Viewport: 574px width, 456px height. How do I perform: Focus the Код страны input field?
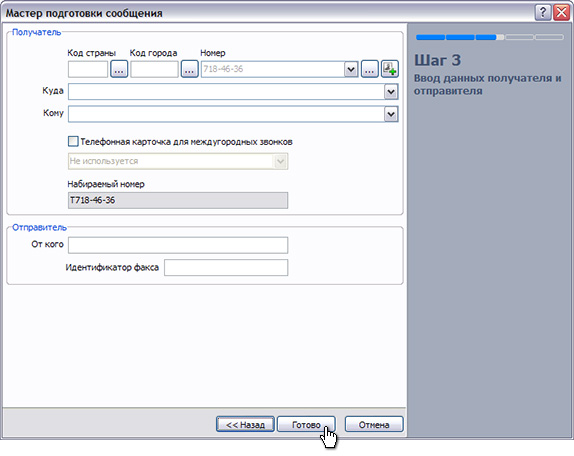pyautogui.click(x=88, y=69)
